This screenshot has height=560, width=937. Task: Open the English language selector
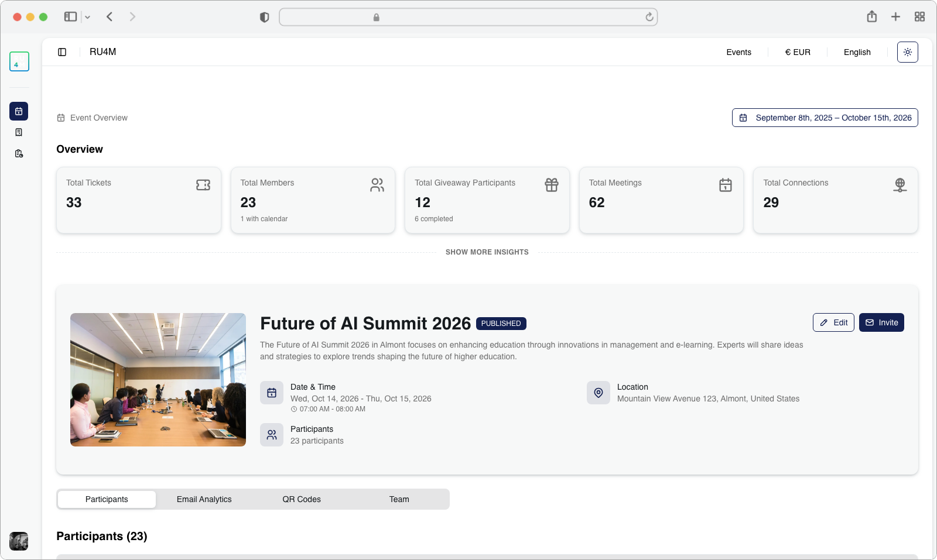(x=857, y=52)
